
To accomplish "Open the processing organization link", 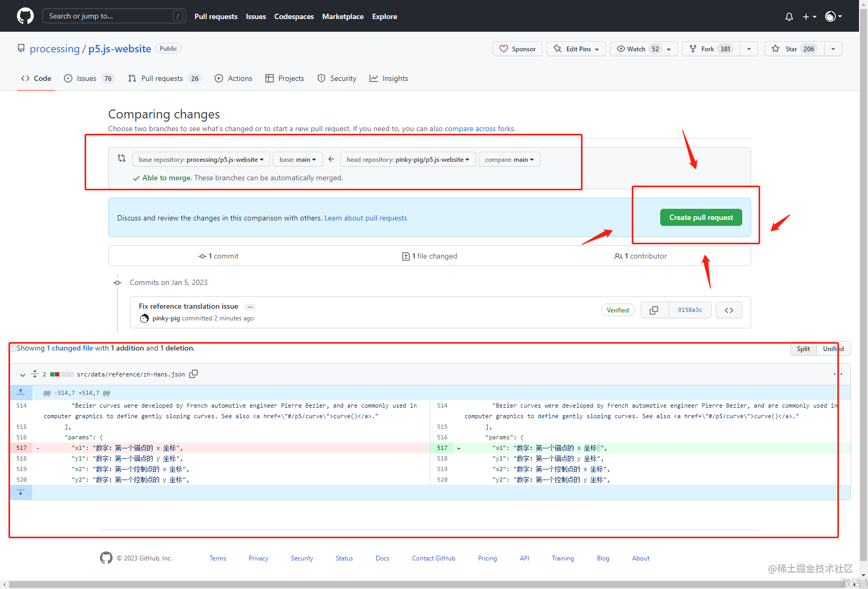I will click(54, 49).
